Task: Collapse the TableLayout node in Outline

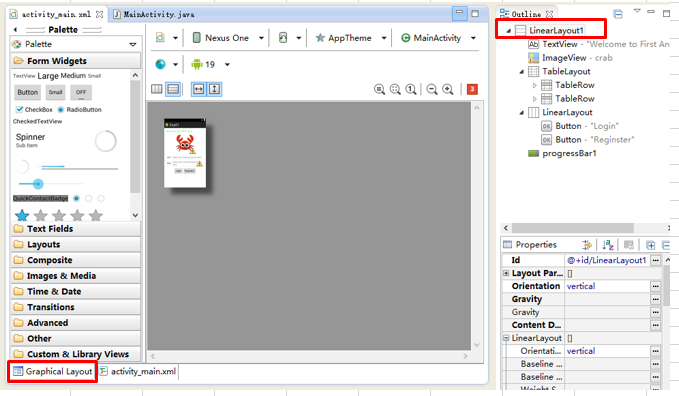Action: point(522,71)
